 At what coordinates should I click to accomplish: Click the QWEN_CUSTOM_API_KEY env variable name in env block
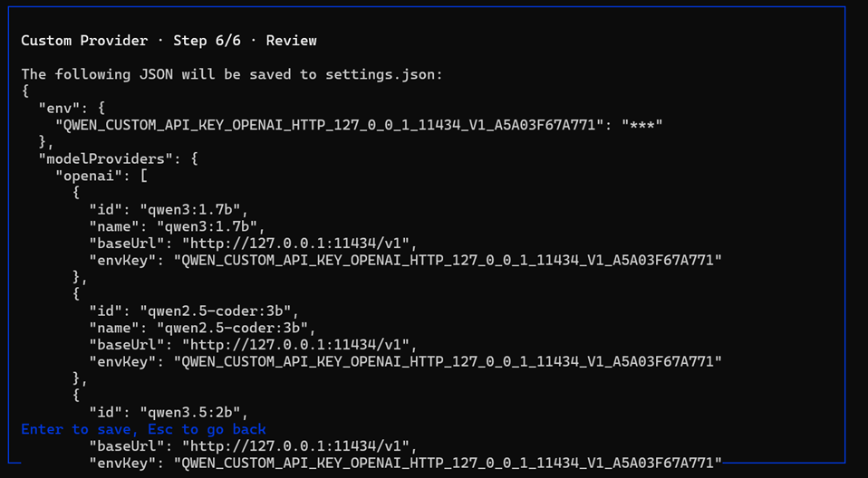(x=329, y=125)
